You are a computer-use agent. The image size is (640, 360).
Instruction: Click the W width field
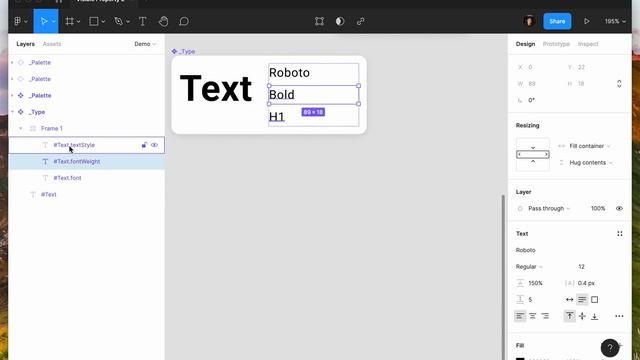537,84
